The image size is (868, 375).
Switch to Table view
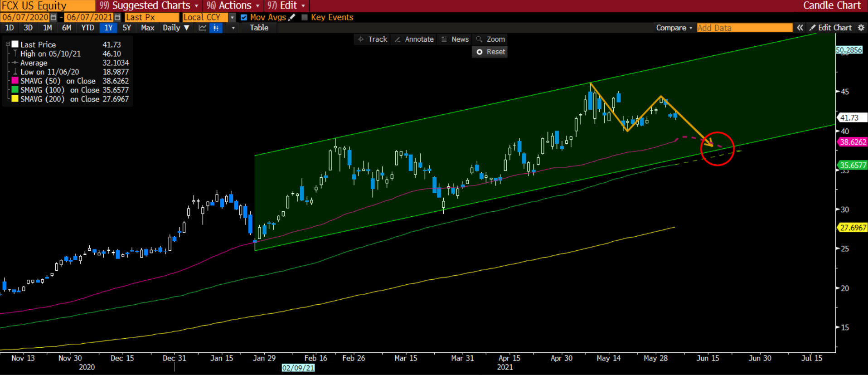click(x=259, y=28)
